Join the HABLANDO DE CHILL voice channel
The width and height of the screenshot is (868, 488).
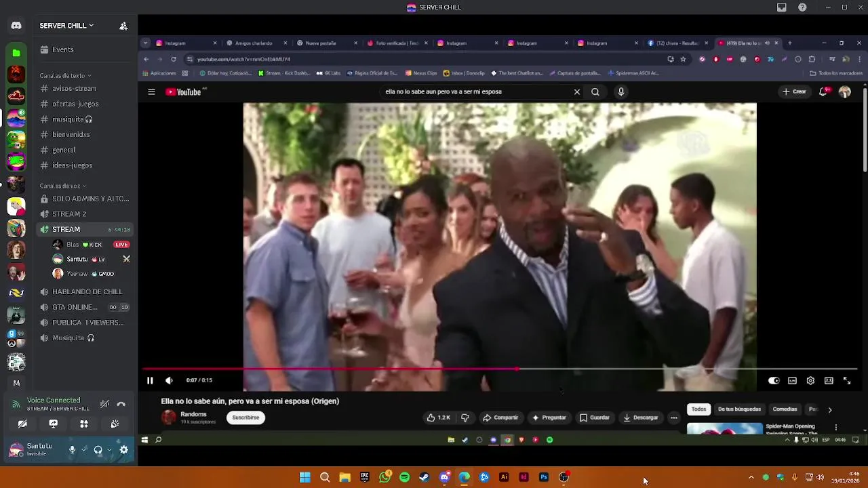[x=85, y=291]
